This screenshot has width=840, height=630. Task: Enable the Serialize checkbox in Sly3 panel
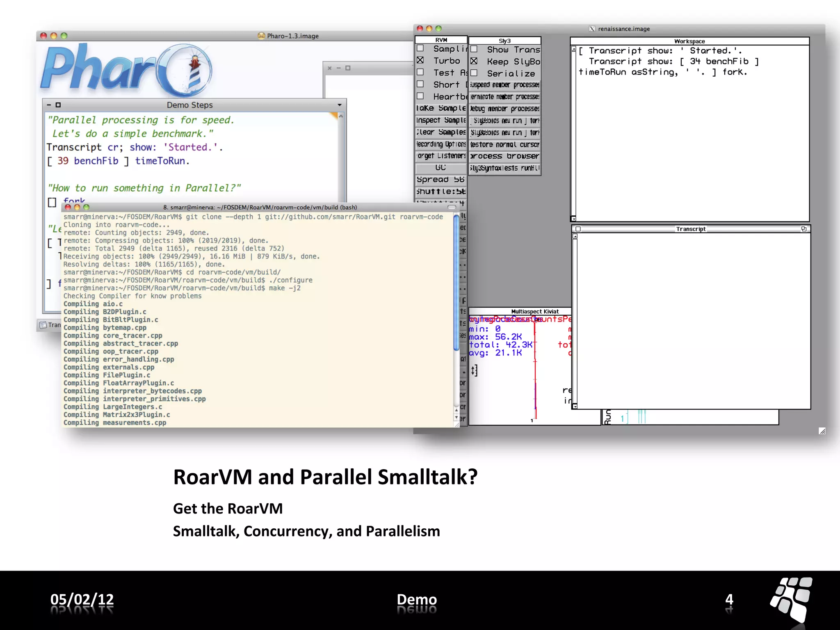[474, 73]
